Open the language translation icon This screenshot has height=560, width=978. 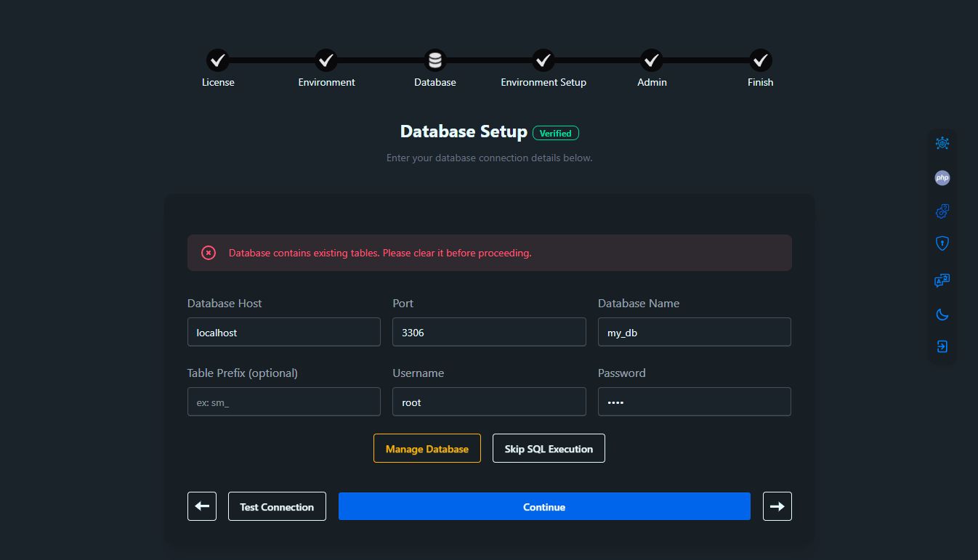[x=942, y=280]
